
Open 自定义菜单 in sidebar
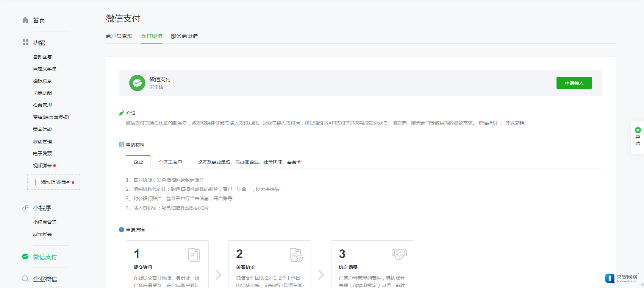(x=45, y=69)
